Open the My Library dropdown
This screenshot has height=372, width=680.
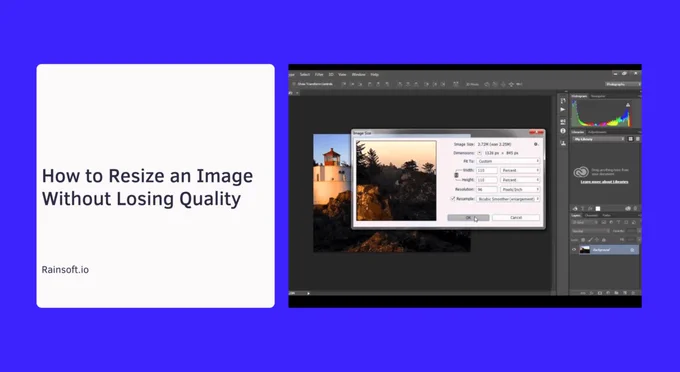(x=599, y=139)
